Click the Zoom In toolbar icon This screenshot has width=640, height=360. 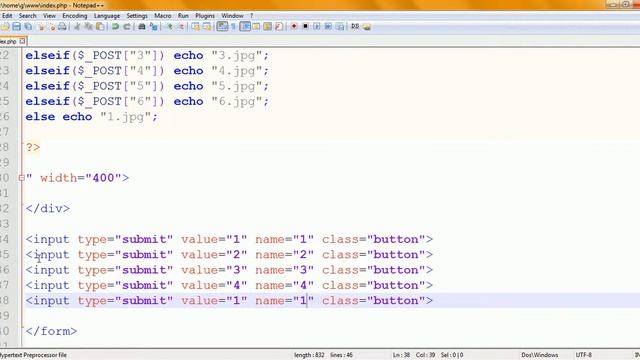(x=169, y=27)
